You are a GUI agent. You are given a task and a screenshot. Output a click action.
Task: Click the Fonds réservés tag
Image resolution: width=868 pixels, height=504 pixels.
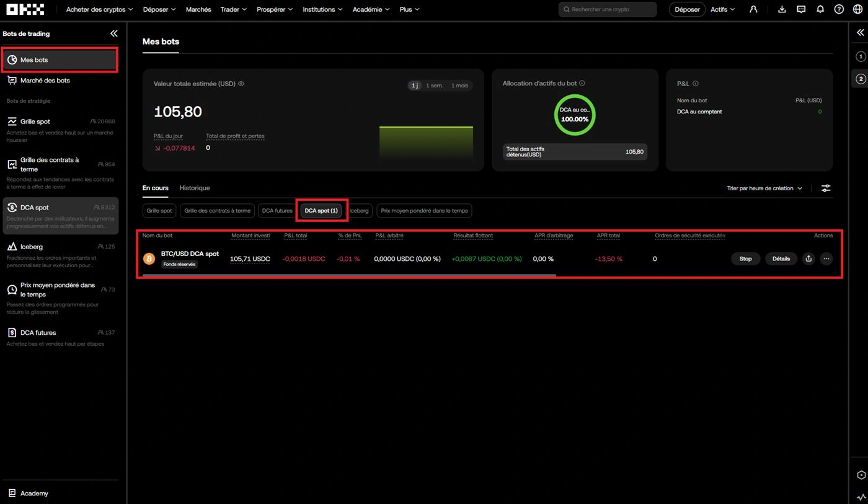point(179,264)
